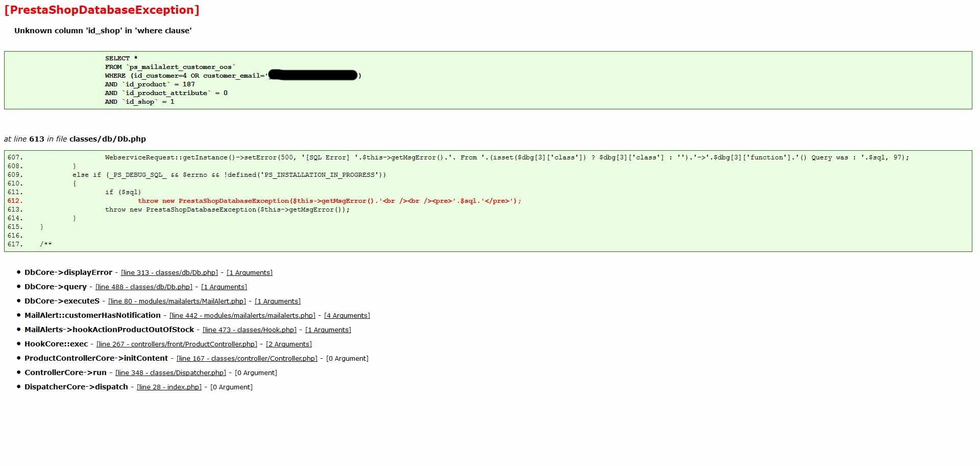Open link 'line 442 - modules/mailalerts/mailalerts.php'
980x466 pixels.
242,316
